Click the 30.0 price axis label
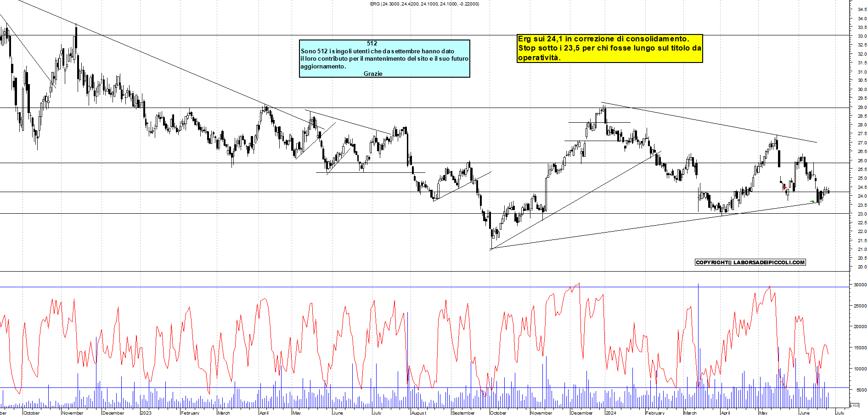 [x=862, y=90]
